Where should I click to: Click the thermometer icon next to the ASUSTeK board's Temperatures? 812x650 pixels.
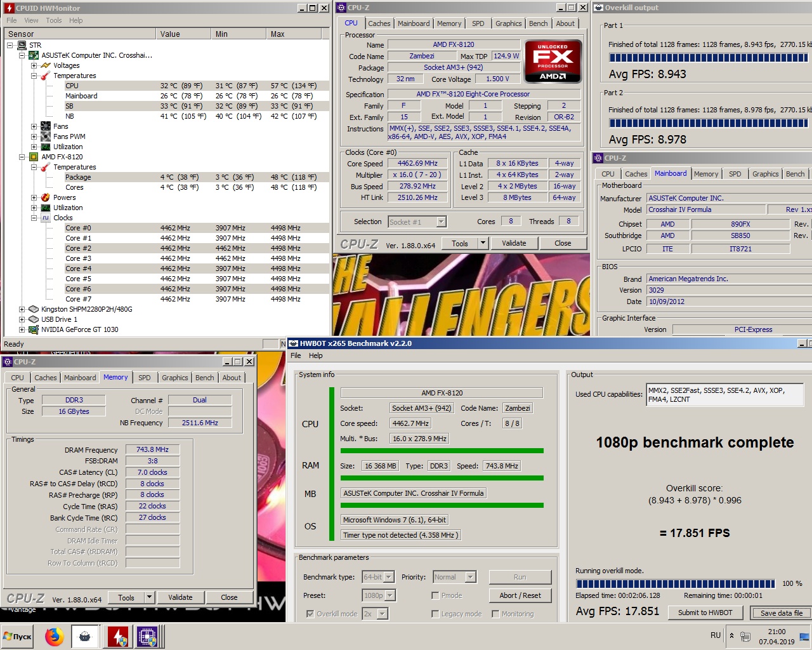tap(46, 76)
